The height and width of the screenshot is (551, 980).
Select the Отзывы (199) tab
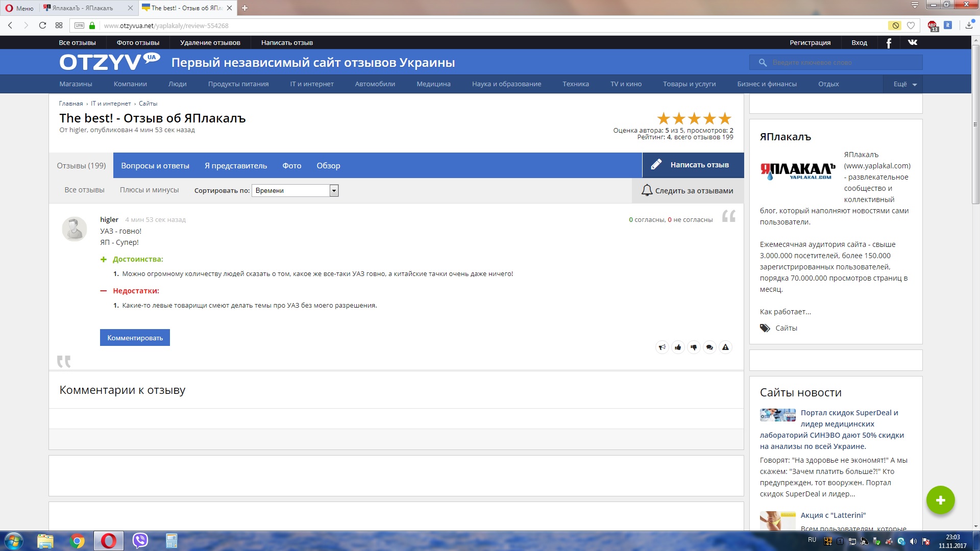click(81, 165)
